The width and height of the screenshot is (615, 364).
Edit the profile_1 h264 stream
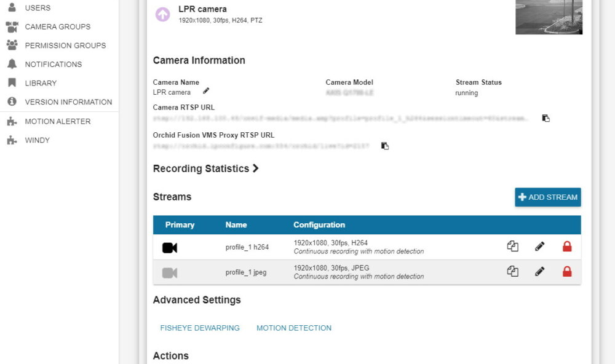pyautogui.click(x=540, y=247)
